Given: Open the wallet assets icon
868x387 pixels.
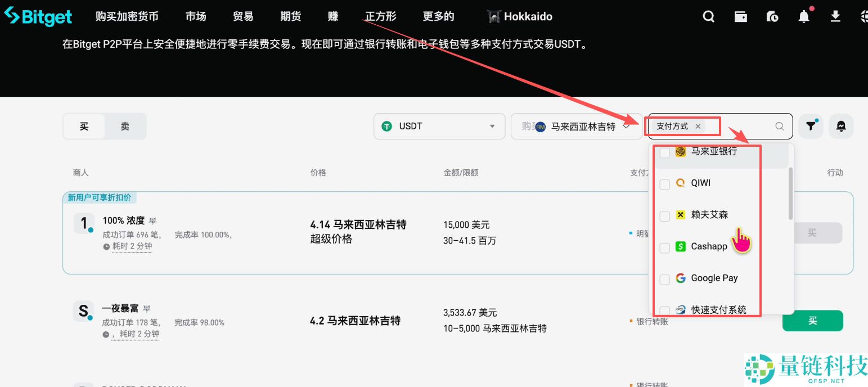Looking at the screenshot, I should click(741, 16).
